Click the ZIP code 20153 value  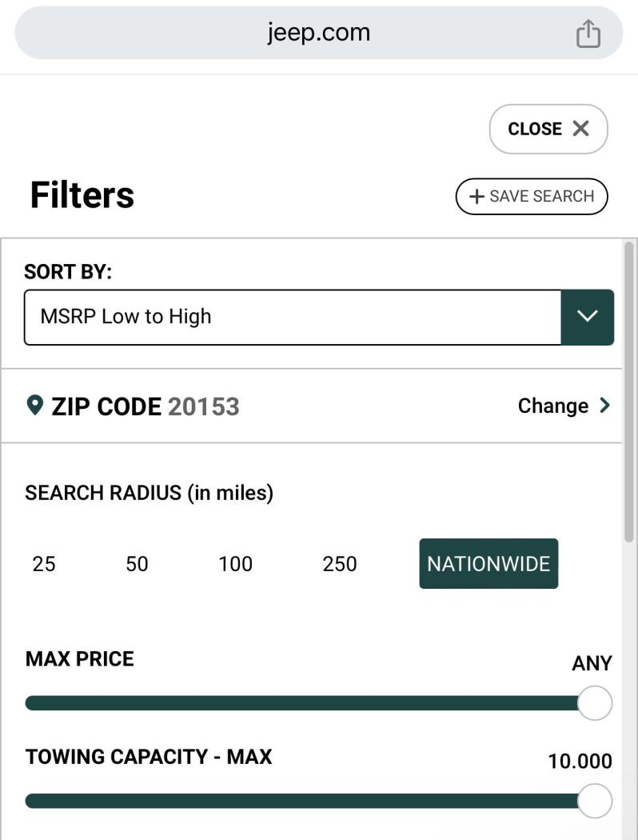tap(204, 406)
